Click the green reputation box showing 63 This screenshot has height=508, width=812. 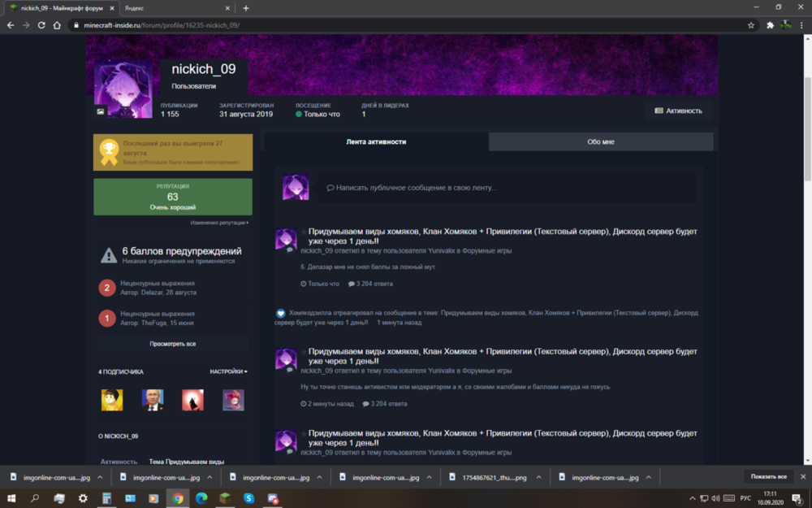click(x=173, y=197)
